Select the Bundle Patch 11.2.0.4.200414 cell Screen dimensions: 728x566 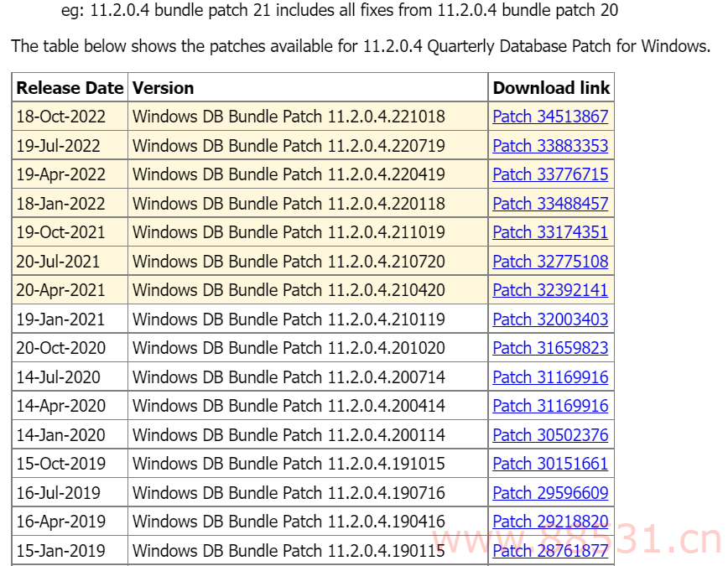tap(308, 406)
